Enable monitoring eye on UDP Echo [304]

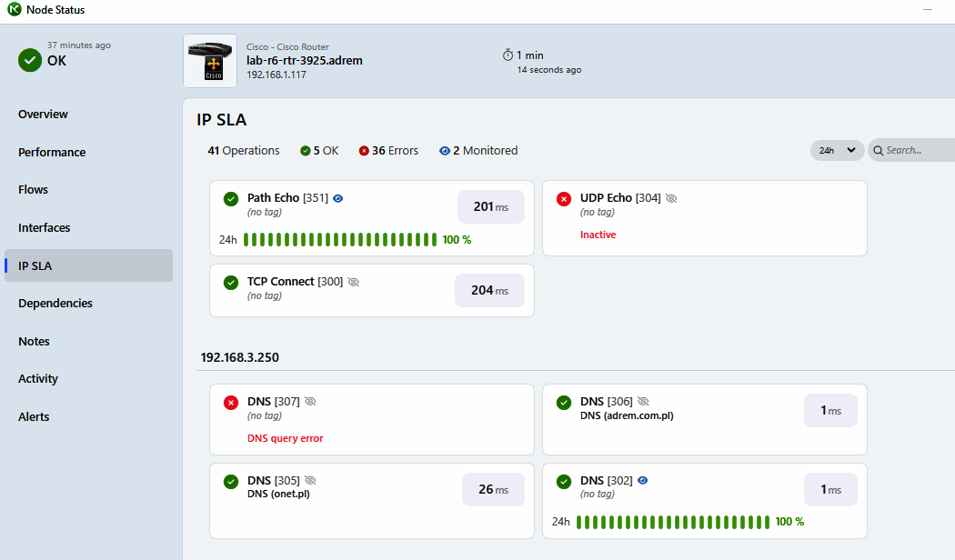(671, 198)
